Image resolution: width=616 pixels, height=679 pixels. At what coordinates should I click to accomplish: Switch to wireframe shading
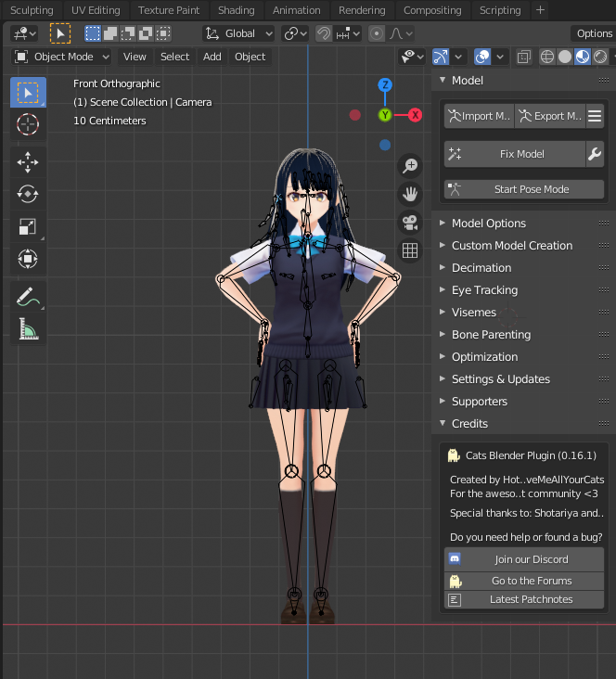pos(547,57)
